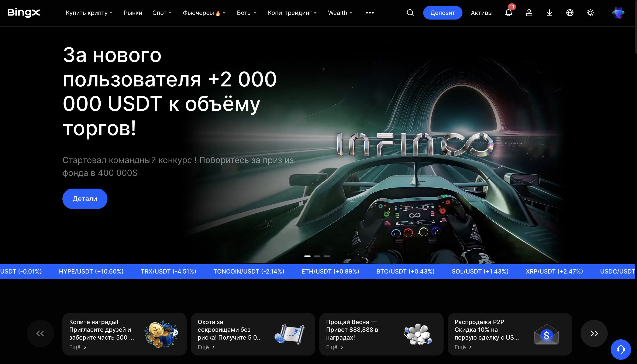This screenshot has width=637, height=364.
Task: Click the gold coins gift box image
Action: [161, 334]
